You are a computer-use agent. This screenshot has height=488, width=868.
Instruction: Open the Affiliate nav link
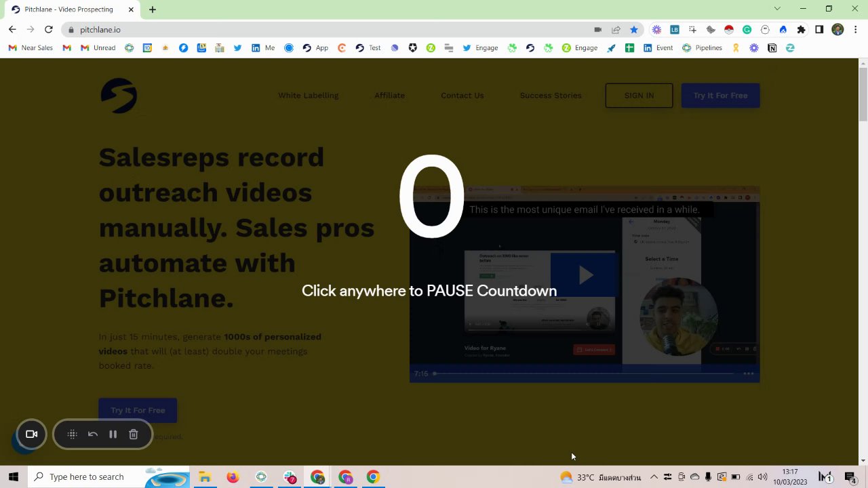pos(389,96)
